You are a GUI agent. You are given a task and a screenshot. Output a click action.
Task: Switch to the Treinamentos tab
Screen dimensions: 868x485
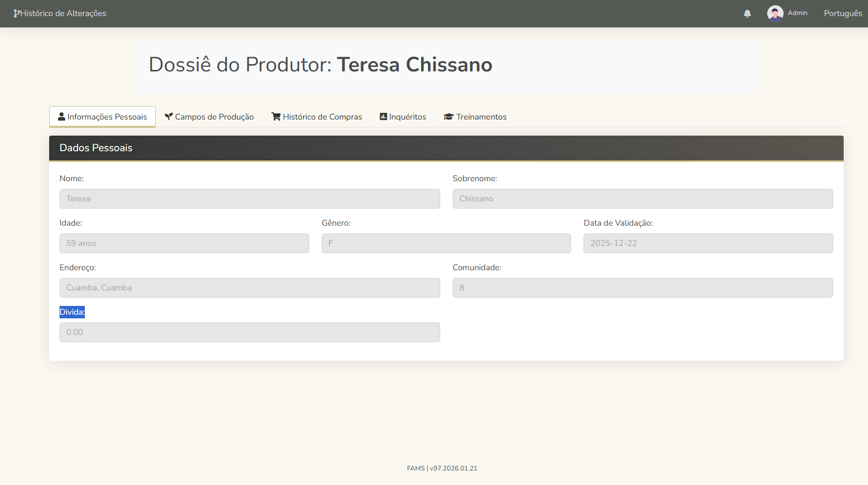pyautogui.click(x=481, y=117)
